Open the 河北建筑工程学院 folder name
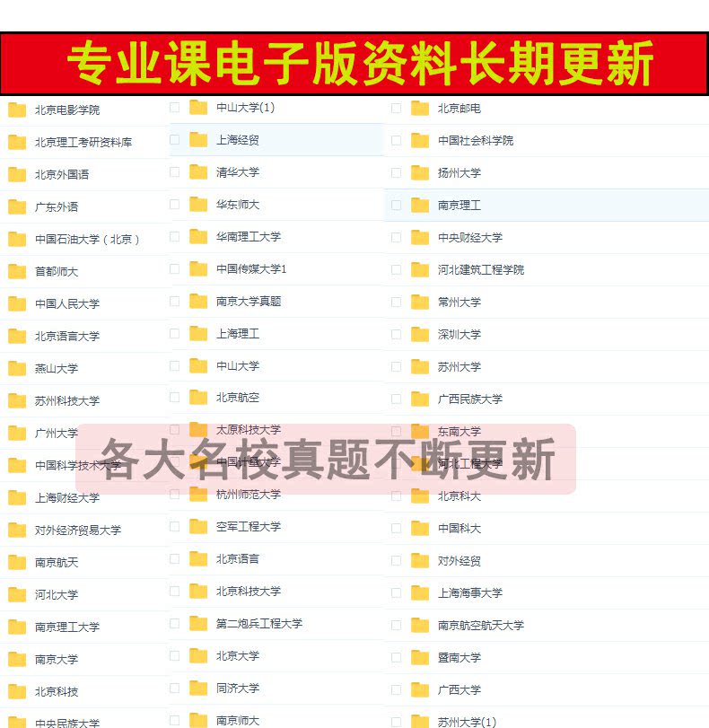 [x=481, y=270]
